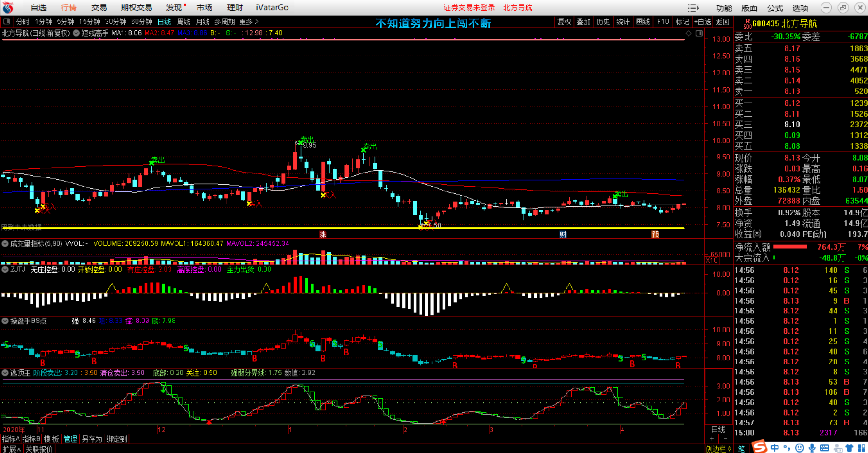Image resolution: width=868 pixels, height=453 pixels.
Task: Zoom out the chart with the minus button
Action: click(726, 439)
